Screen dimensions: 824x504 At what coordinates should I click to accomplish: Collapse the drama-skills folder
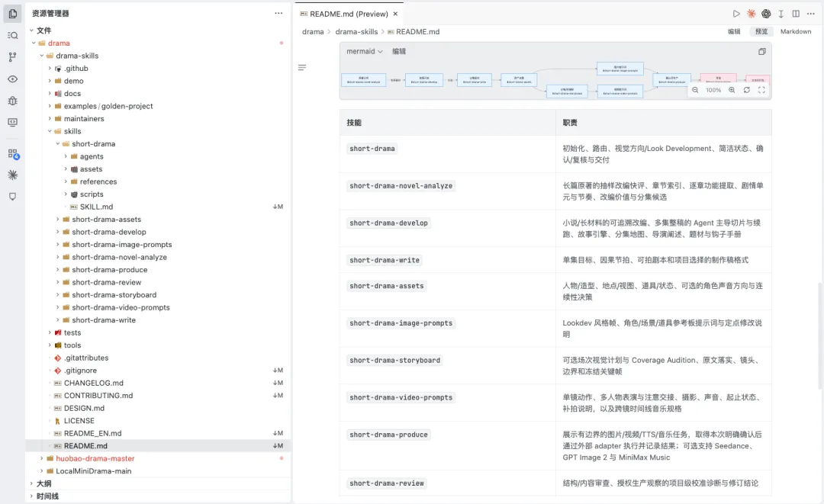[42, 56]
